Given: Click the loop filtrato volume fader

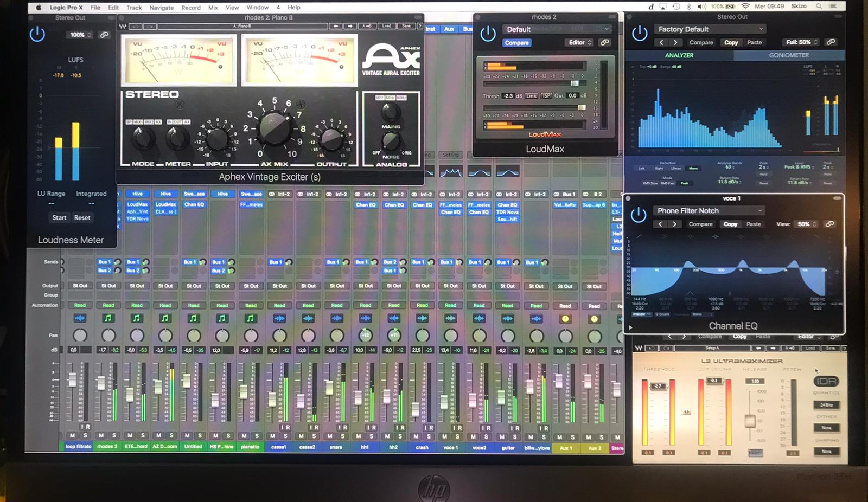Looking at the screenshot, I should coord(72,380).
